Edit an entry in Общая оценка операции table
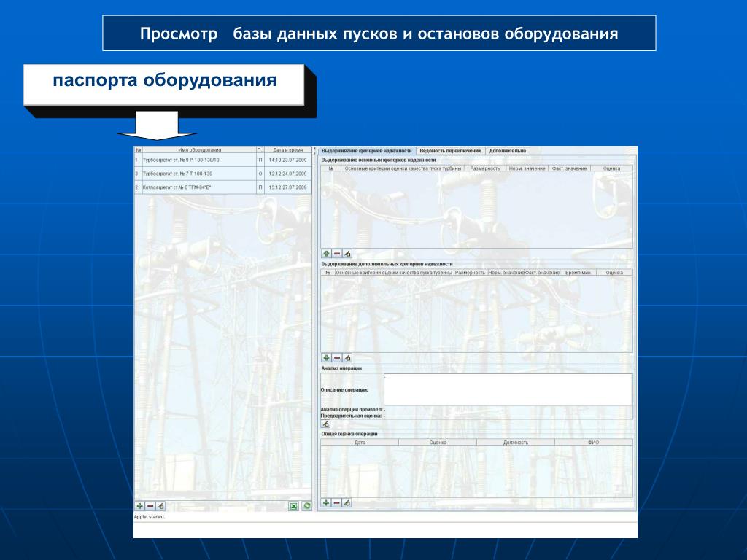 point(347,503)
